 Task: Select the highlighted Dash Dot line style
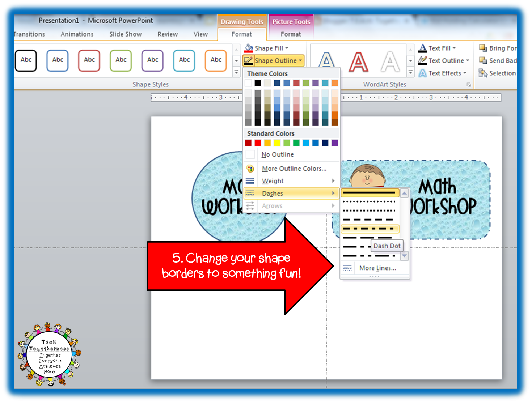tap(370, 229)
